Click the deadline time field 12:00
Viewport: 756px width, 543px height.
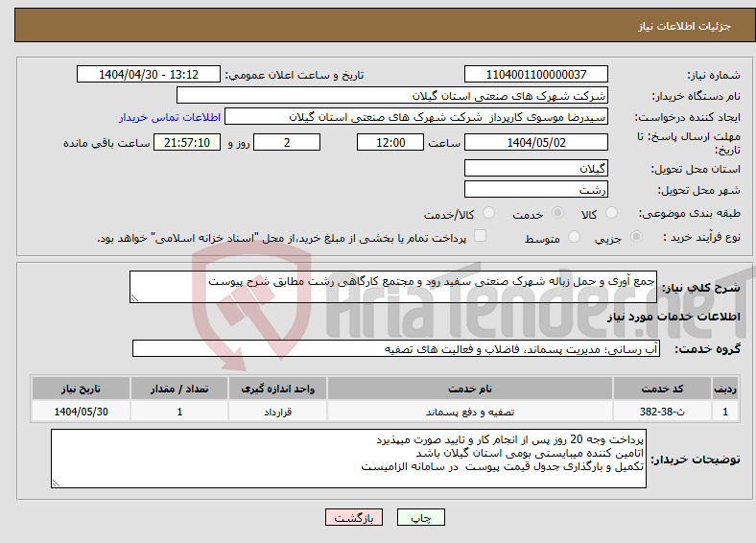tap(390, 142)
